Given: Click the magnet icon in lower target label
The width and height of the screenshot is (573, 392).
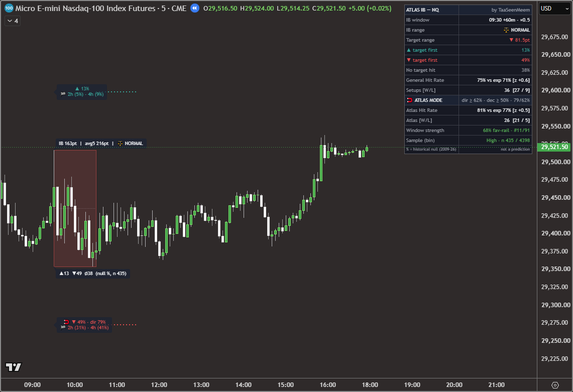Looking at the screenshot, I should 66,322.
